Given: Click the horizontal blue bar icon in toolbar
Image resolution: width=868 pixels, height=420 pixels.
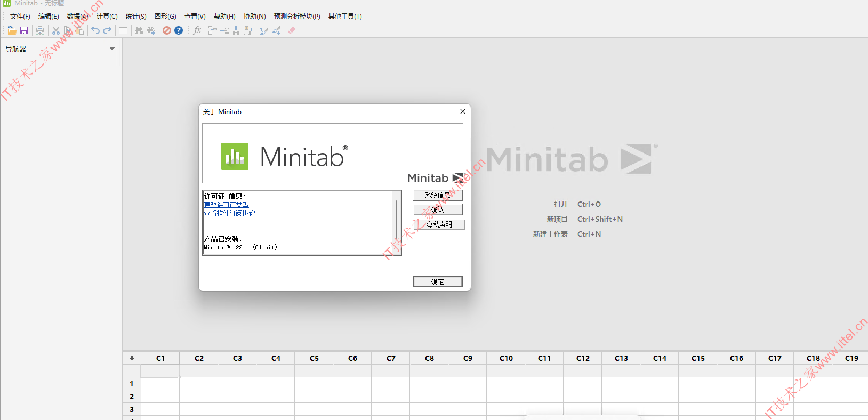Looking at the screenshot, I should pyautogui.click(x=224, y=30).
